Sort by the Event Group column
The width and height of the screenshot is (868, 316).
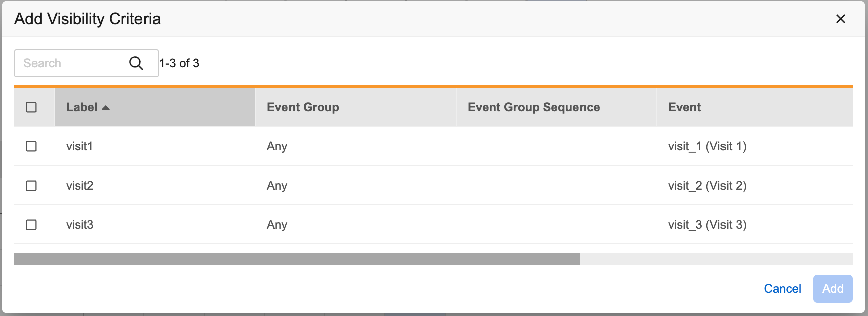303,107
